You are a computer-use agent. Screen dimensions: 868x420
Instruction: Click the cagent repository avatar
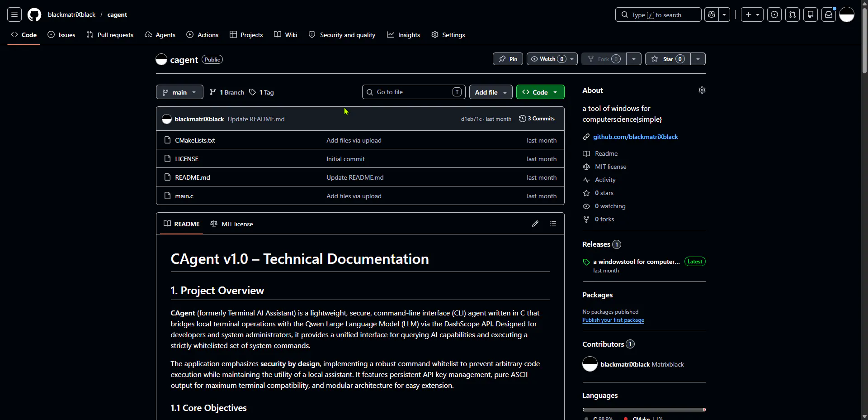pyautogui.click(x=161, y=59)
